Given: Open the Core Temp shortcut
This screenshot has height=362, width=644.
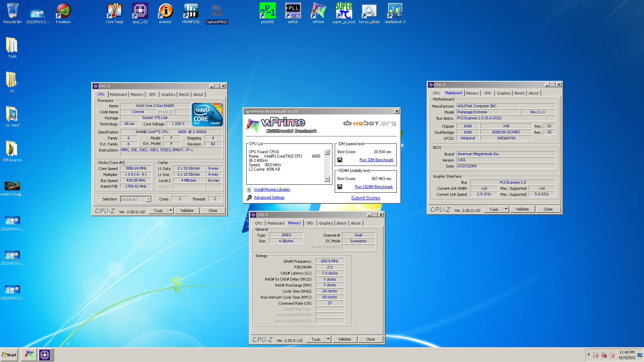Looking at the screenshot, I should pos(114,13).
